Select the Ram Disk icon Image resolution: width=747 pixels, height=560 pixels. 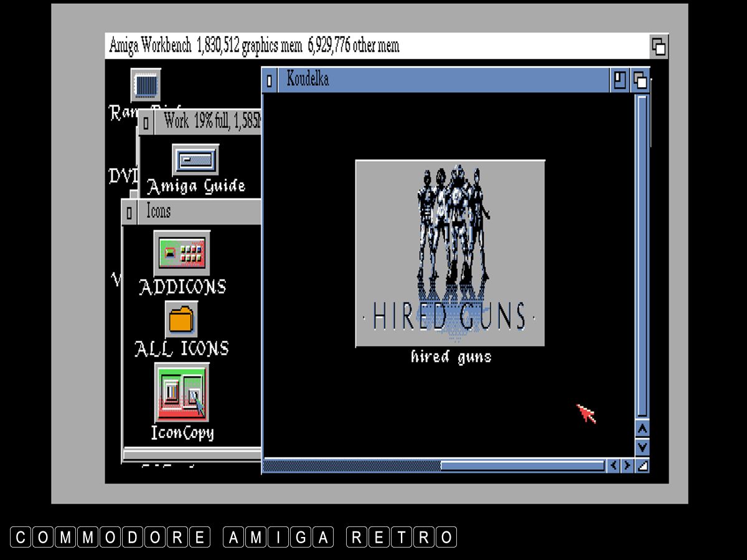coord(146,85)
